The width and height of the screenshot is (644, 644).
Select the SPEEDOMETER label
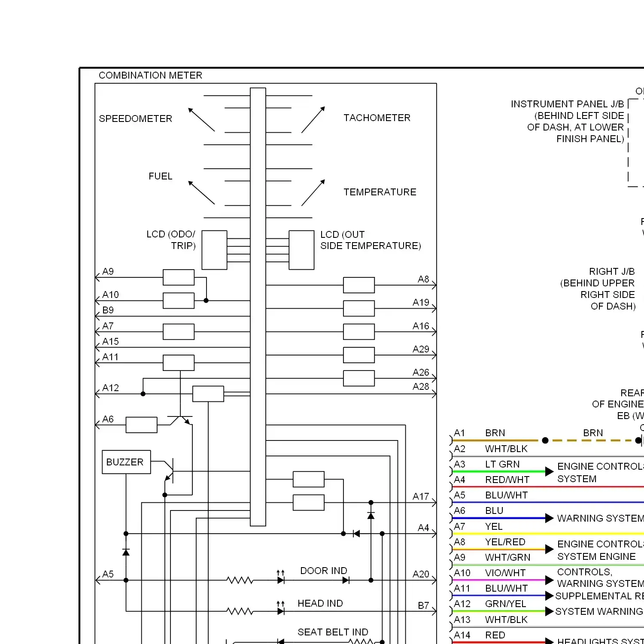(x=135, y=119)
